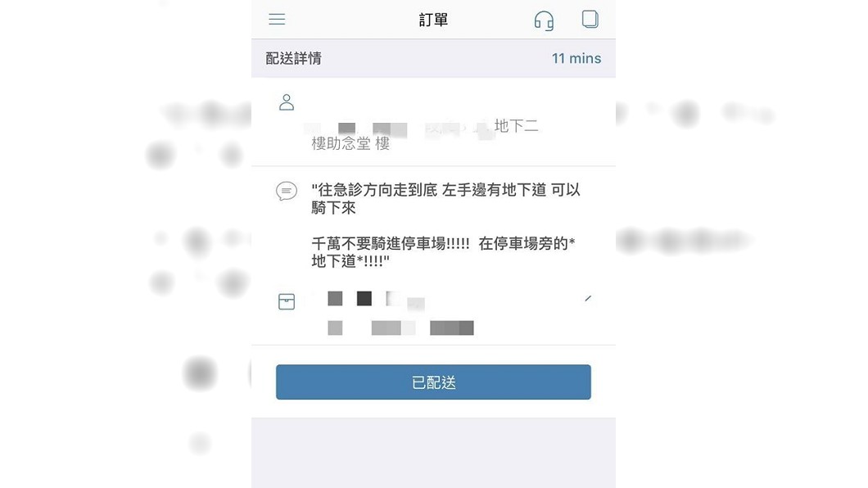868x488 pixels.
Task: Tap the 11 mins delivery time
Action: tap(576, 58)
